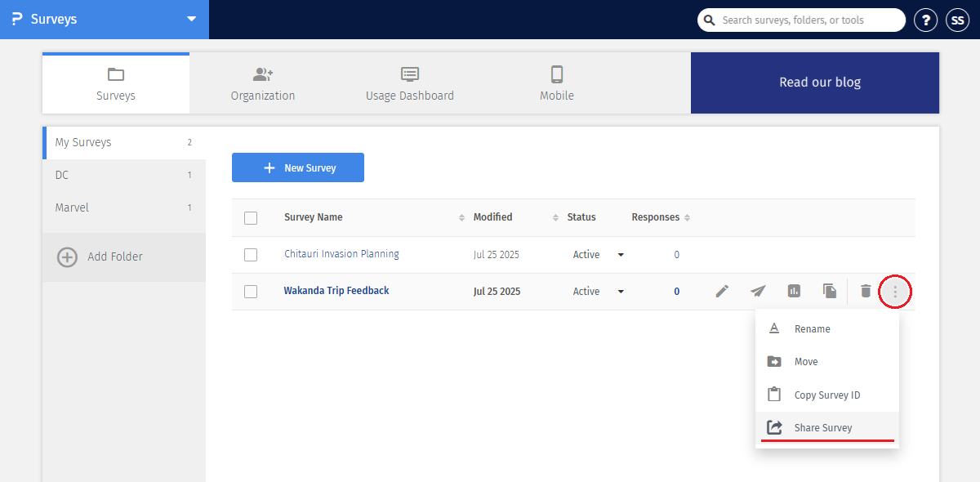Click the Add Folder plus icon
This screenshot has height=482, width=980.
pos(67,257)
